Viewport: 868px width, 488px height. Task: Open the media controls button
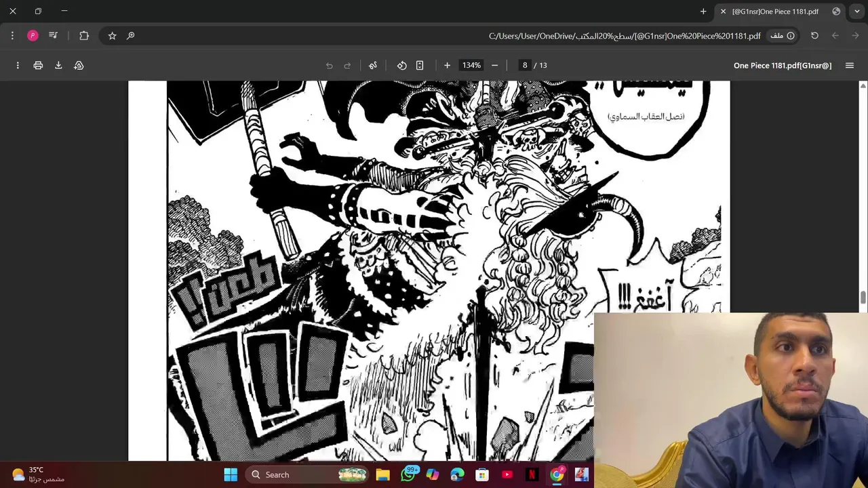coord(53,35)
